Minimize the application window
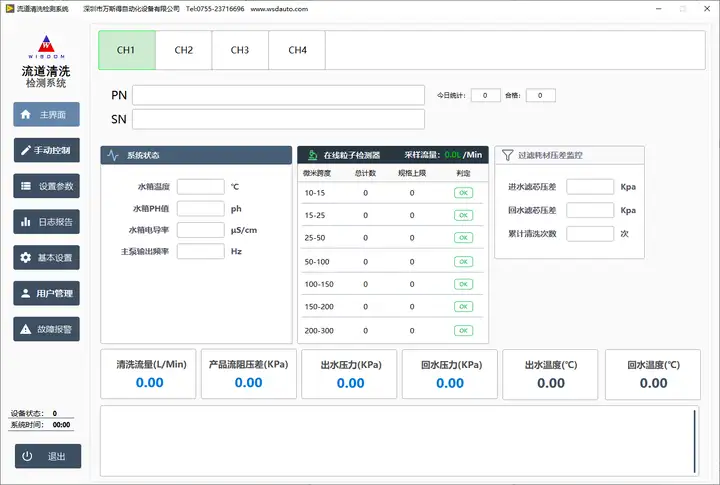Viewport: 720px width, 485px height. tap(658, 9)
